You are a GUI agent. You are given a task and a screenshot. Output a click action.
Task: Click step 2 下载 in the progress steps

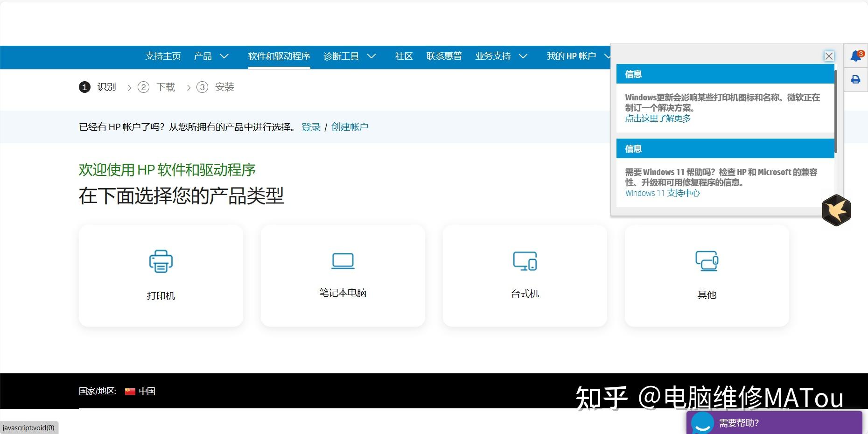pyautogui.click(x=156, y=87)
